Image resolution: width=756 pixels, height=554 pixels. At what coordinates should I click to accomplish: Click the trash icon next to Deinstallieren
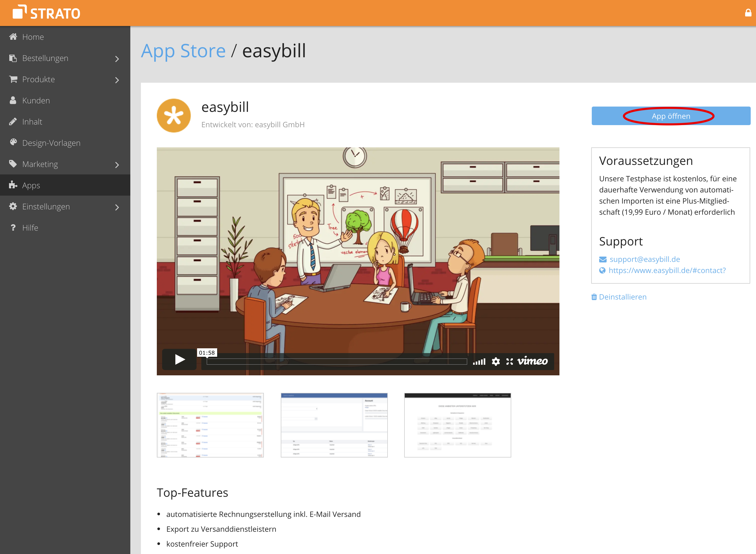tap(594, 297)
